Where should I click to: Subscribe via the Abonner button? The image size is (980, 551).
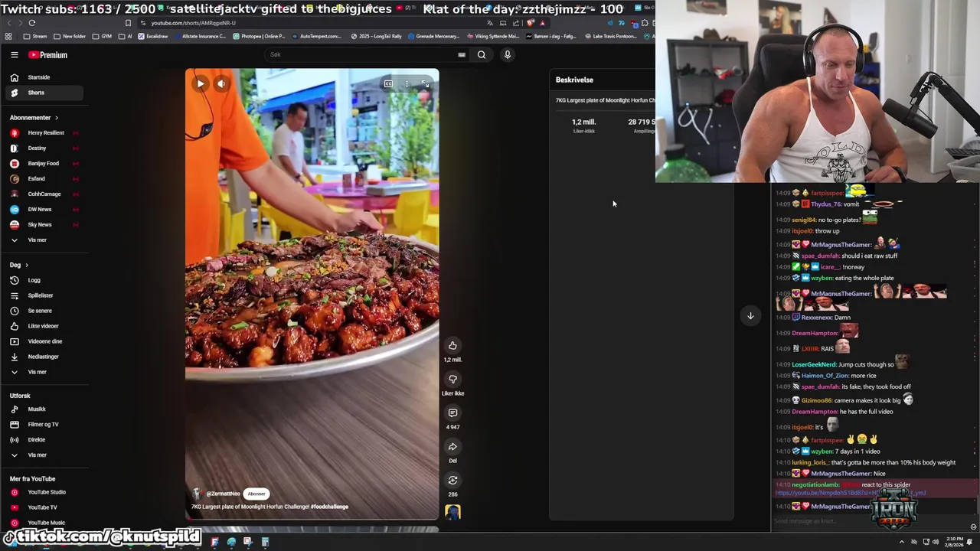pos(256,494)
